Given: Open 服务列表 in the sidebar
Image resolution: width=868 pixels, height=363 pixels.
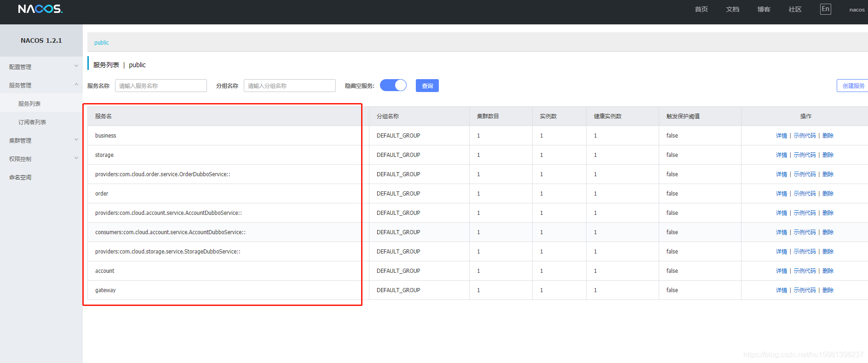Looking at the screenshot, I should [29, 104].
